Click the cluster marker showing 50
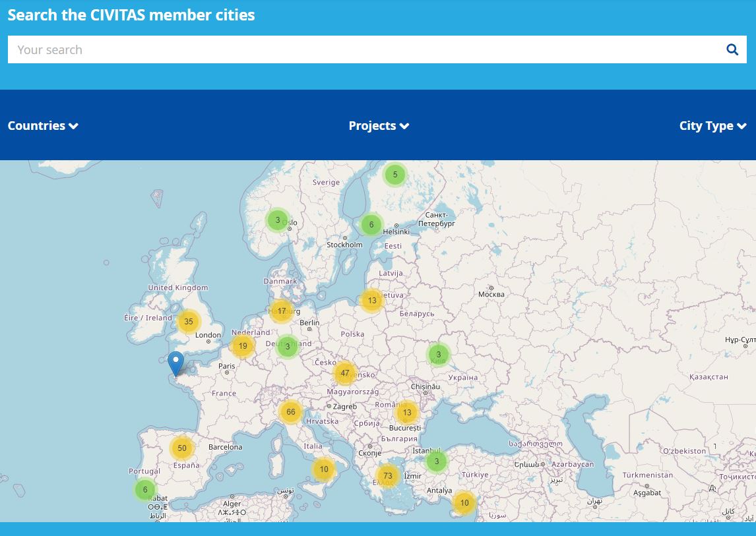Screen dimensions: 756x536 [x=182, y=448]
